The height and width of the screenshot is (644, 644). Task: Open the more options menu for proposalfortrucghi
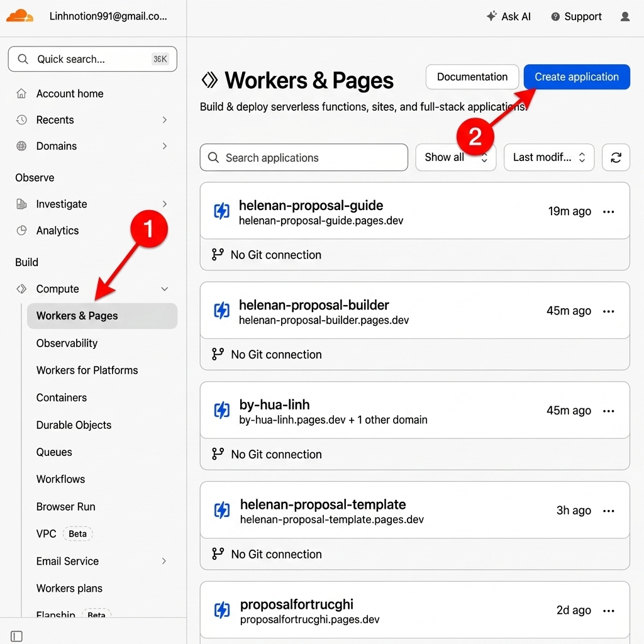click(608, 610)
